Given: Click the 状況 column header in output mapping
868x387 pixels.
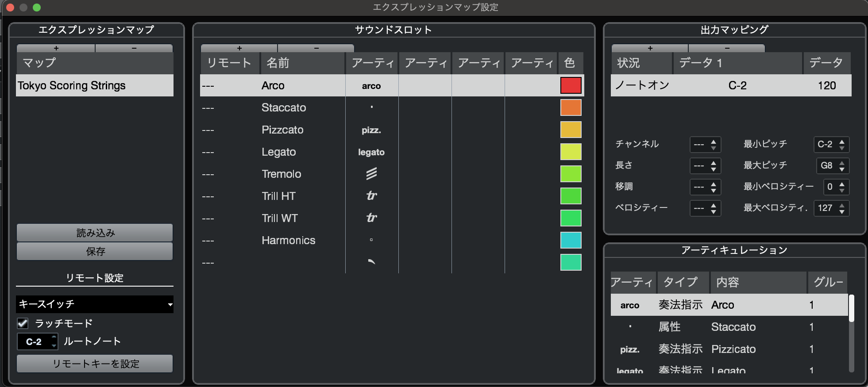Looking at the screenshot, I should point(641,63).
